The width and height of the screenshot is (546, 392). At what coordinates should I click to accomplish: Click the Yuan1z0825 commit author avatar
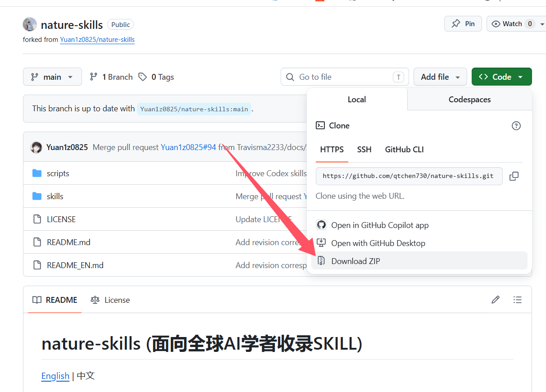pyautogui.click(x=36, y=147)
